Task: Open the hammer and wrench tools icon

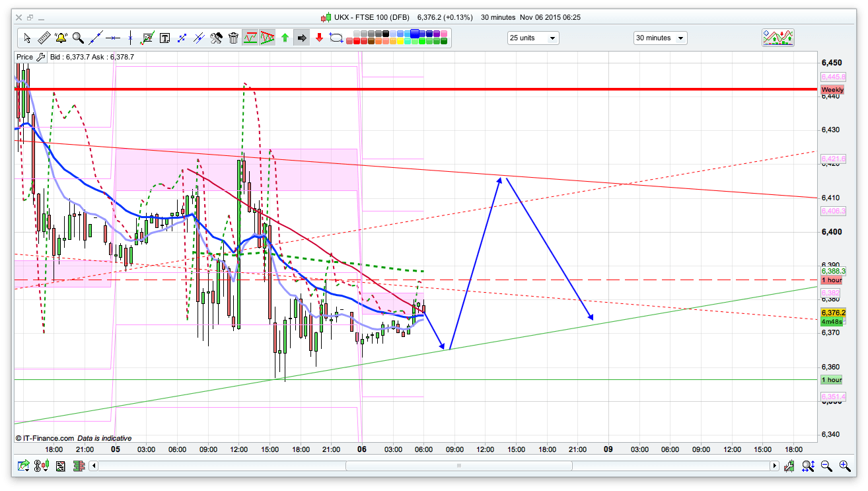Action: pyautogui.click(x=216, y=38)
